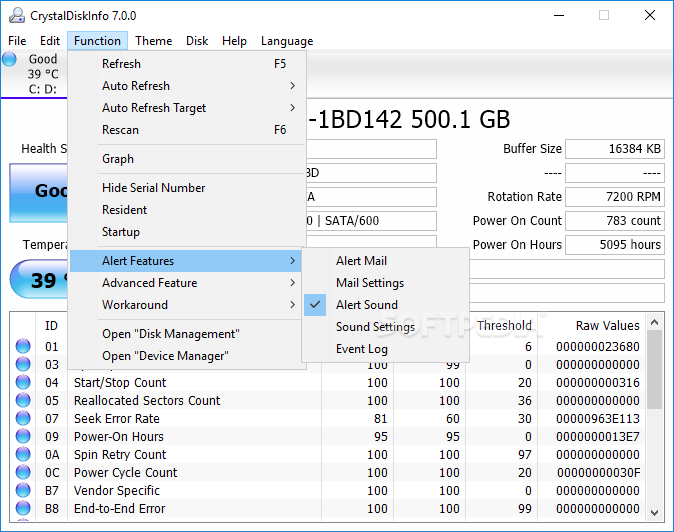Choose Rescan F6 from the menu
Viewport: 674px width, 532px height.
pyautogui.click(x=187, y=129)
